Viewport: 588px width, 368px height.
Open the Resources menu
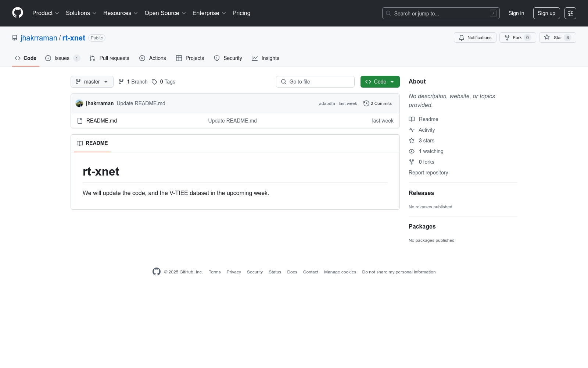tap(121, 13)
